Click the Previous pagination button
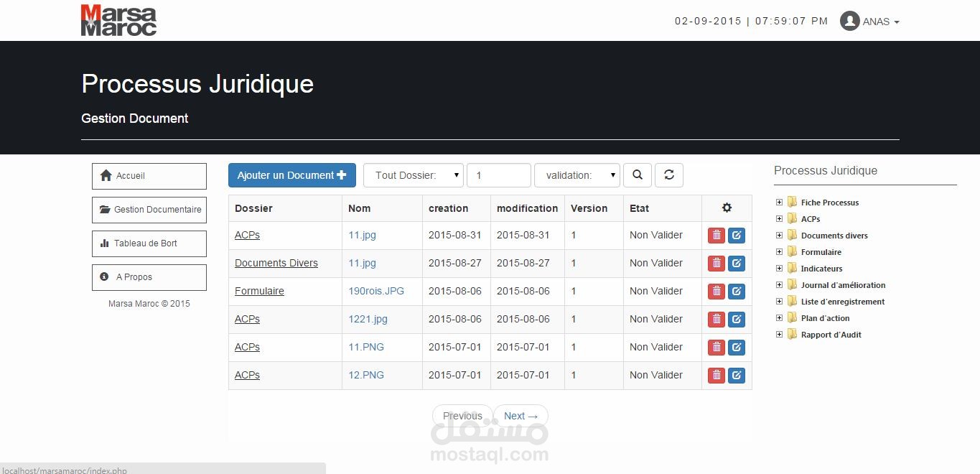This screenshot has width=980, height=474. 462,416
